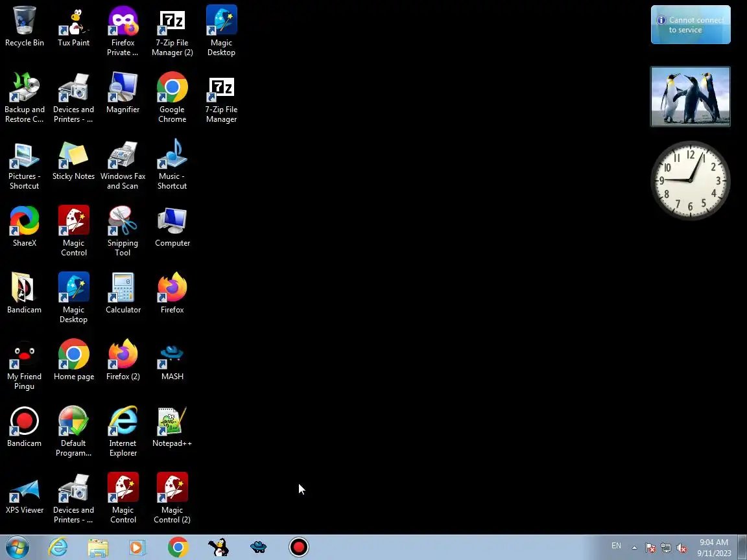Launch Internet Explorer desktop shortcut
Screen dimensions: 747x560
tap(123, 432)
